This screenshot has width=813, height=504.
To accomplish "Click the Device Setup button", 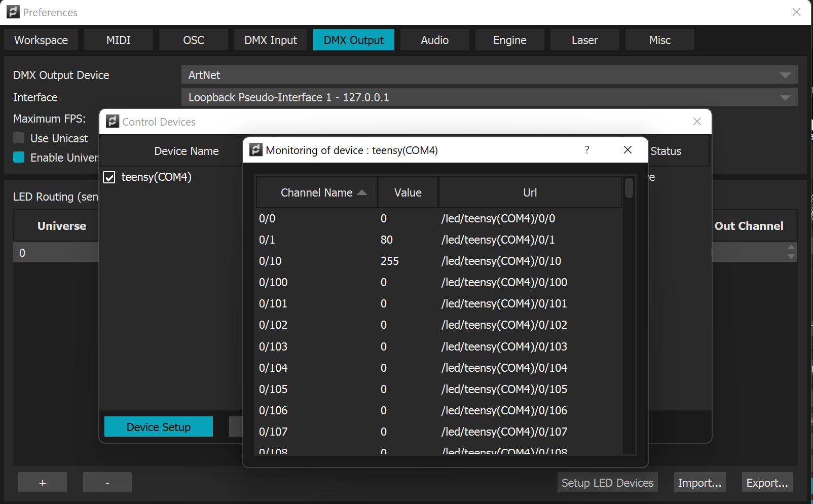I will pyautogui.click(x=159, y=427).
